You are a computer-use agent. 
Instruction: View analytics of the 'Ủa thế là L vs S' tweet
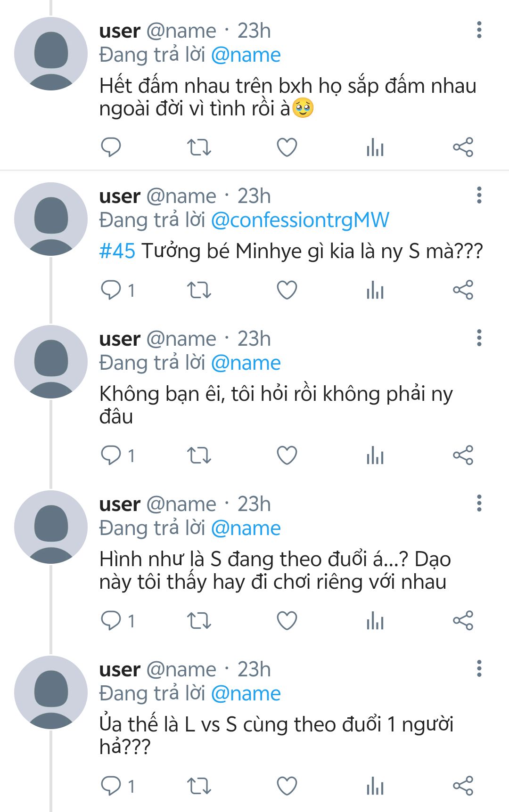point(375,786)
